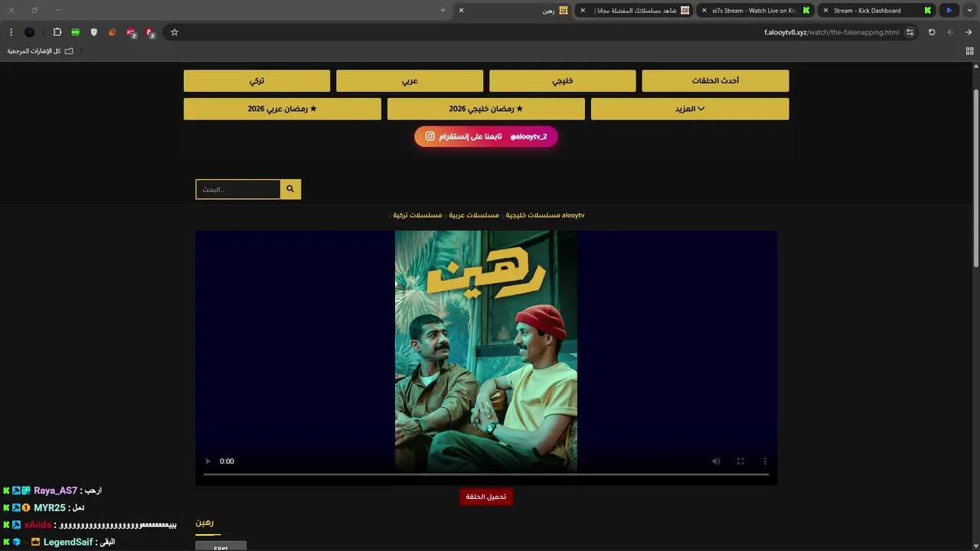Viewport: 980px width, 551px height.
Task: Click the تحميل الحلقة download button
Action: tap(486, 497)
